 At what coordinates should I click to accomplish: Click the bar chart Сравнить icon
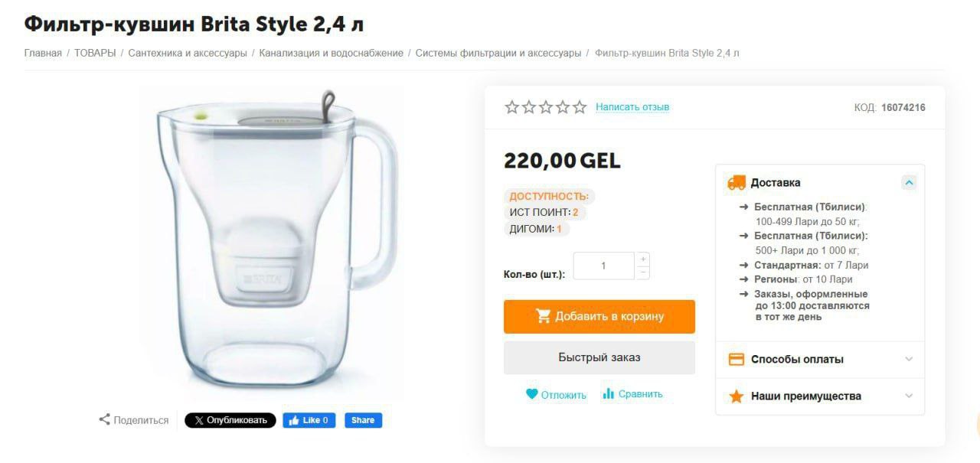point(609,393)
